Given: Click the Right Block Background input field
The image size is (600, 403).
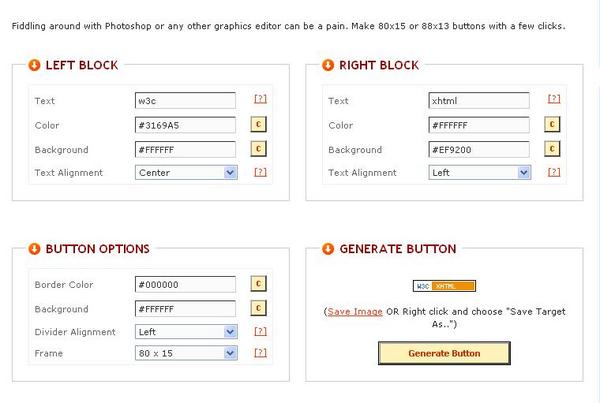Looking at the screenshot, I should [x=479, y=150].
